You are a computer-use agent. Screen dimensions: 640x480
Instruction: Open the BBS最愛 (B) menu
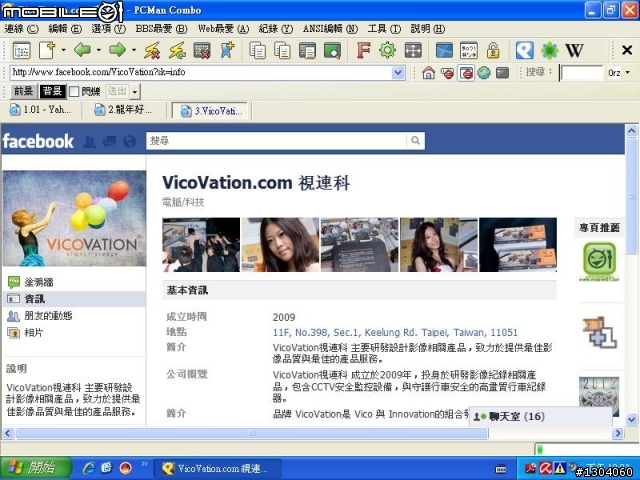161,29
